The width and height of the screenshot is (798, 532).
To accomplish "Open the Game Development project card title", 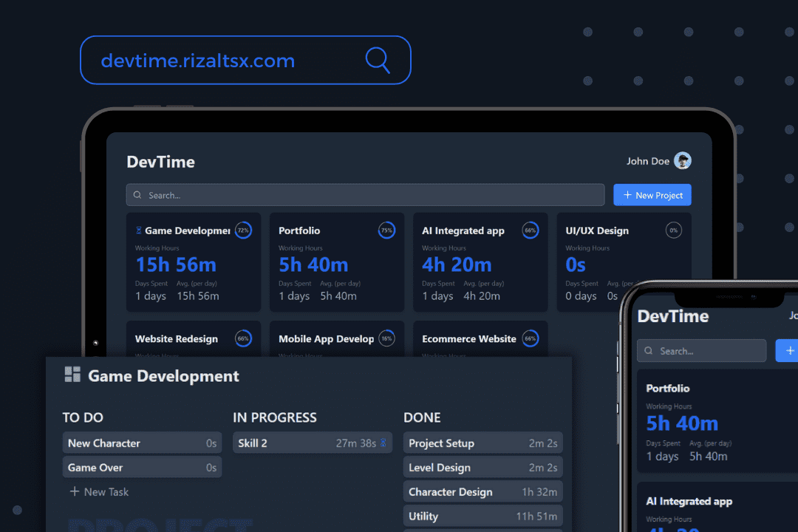I will coord(187,231).
